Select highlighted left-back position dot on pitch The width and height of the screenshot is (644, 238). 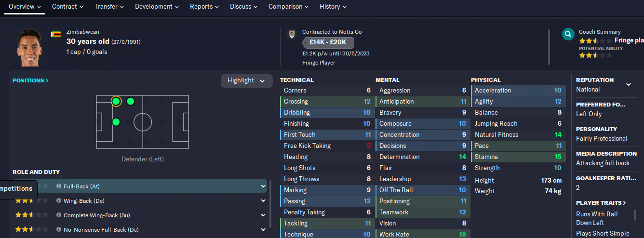(116, 101)
